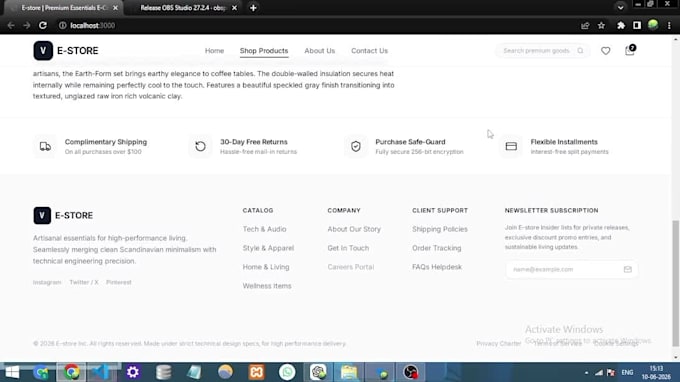The height and width of the screenshot is (382, 680).
Task: Open the Chrome profile avatar
Action: tap(653, 25)
